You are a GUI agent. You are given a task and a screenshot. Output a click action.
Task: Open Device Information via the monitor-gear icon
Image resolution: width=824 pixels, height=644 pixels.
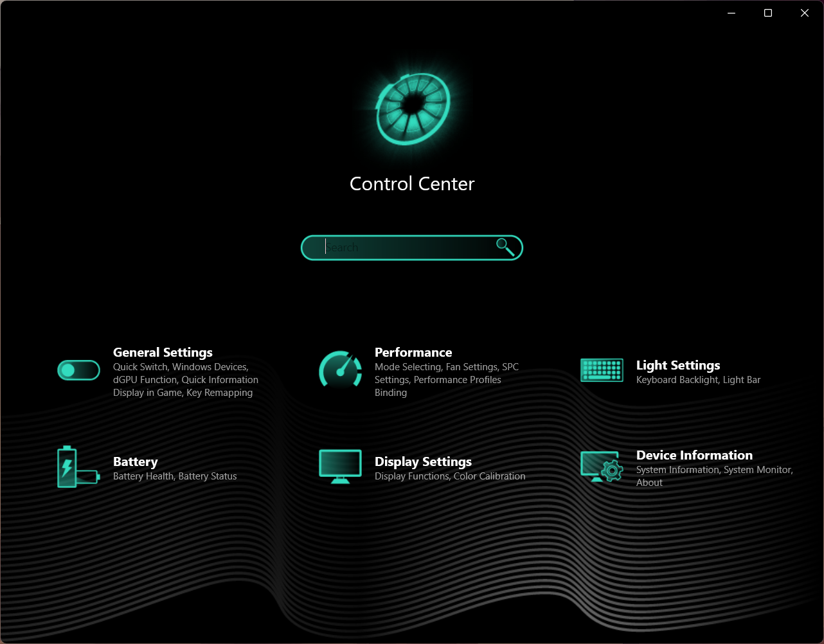click(x=602, y=467)
